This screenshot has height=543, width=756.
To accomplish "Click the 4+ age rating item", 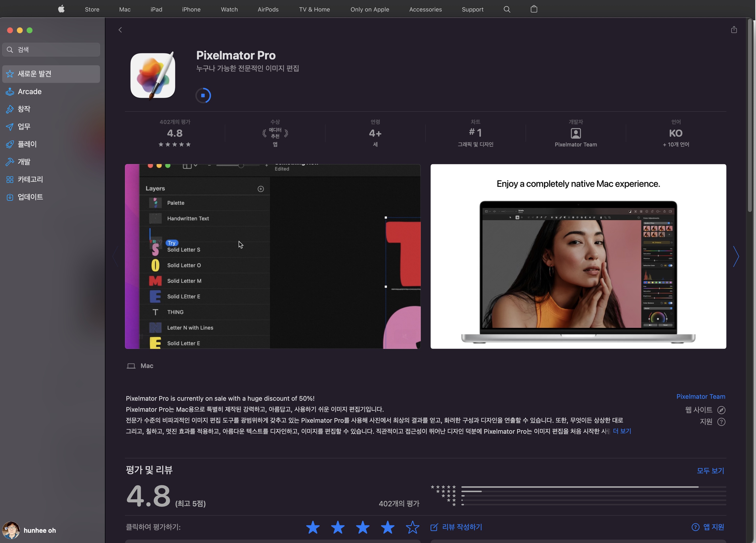I will 375,133.
